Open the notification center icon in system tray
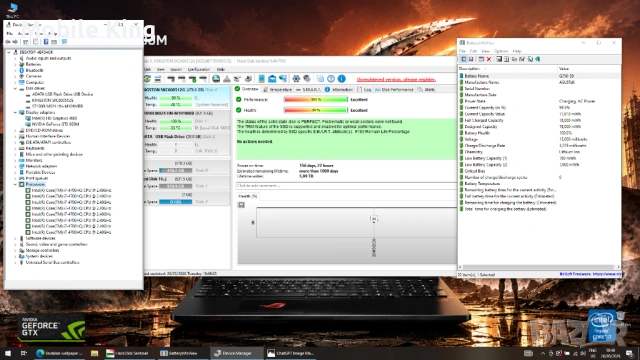Viewport: 640px width, 360px height. (630, 353)
